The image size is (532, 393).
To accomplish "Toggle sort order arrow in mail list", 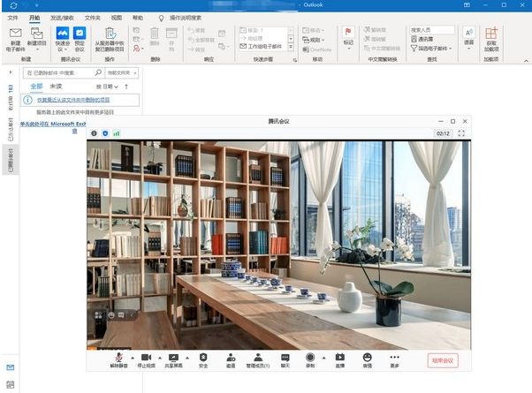I will click(x=126, y=87).
